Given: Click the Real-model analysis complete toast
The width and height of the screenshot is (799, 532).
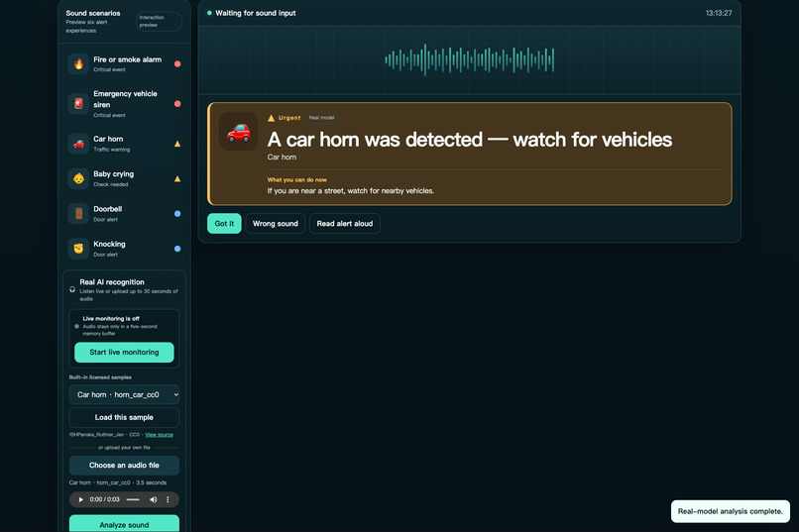Looking at the screenshot, I should tap(731, 511).
